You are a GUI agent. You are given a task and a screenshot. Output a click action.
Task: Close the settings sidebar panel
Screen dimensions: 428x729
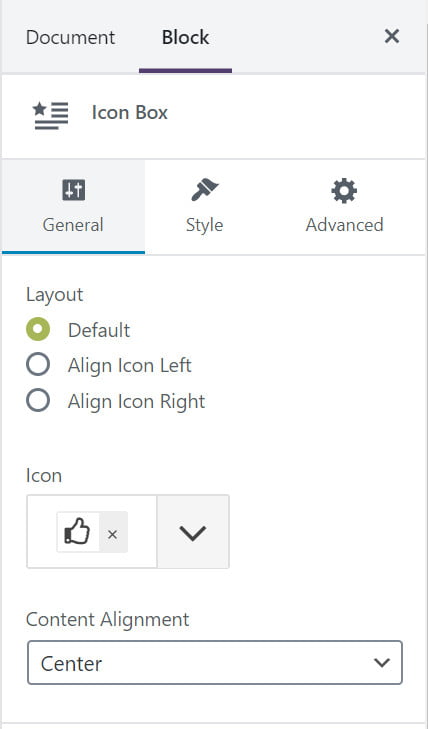(x=392, y=36)
